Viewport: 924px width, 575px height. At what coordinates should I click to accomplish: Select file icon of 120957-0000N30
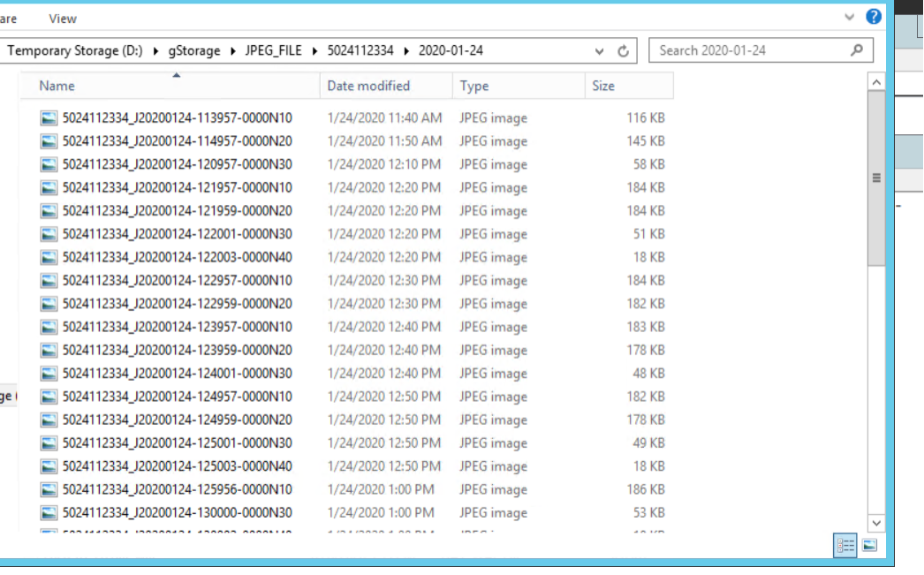click(49, 164)
